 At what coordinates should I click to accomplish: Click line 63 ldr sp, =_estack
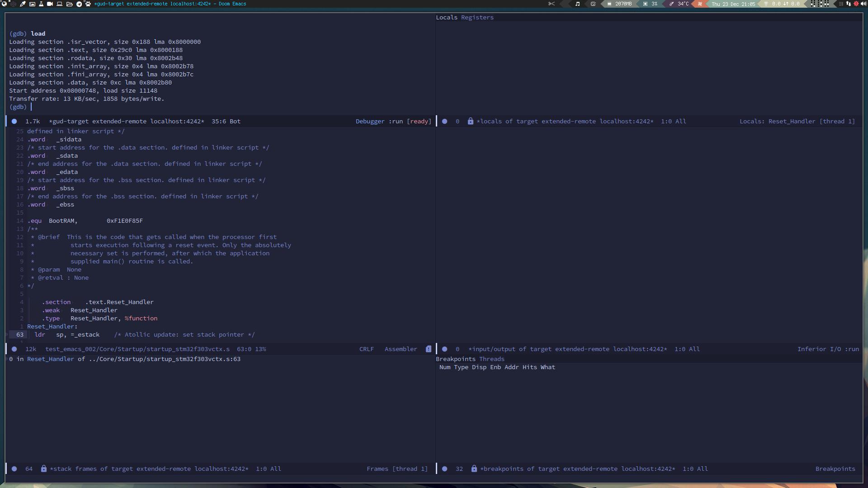tap(145, 335)
